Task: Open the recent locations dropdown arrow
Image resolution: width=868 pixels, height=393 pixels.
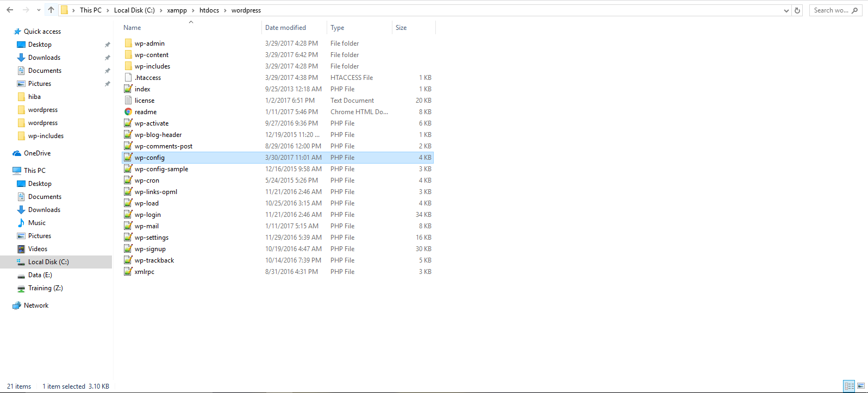Action: coord(39,10)
